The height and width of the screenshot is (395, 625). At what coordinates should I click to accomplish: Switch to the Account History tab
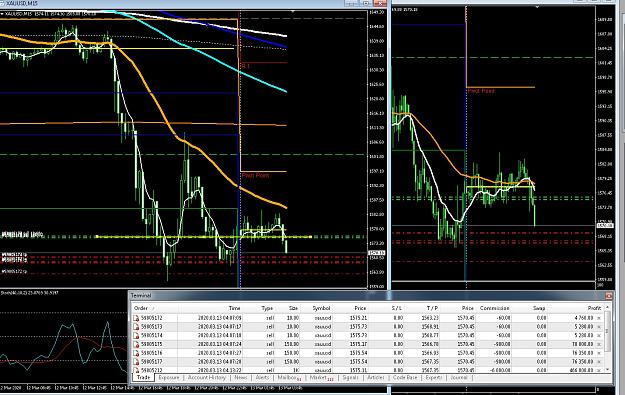pyautogui.click(x=206, y=377)
